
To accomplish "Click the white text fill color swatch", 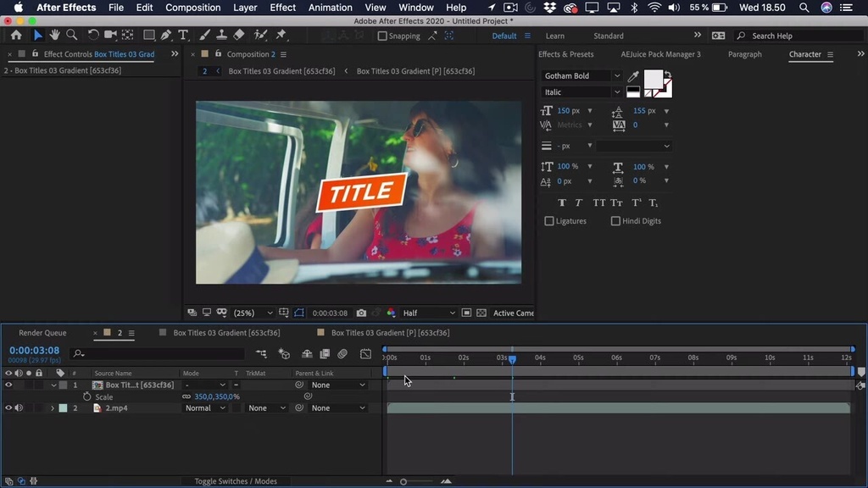I will coord(654,79).
